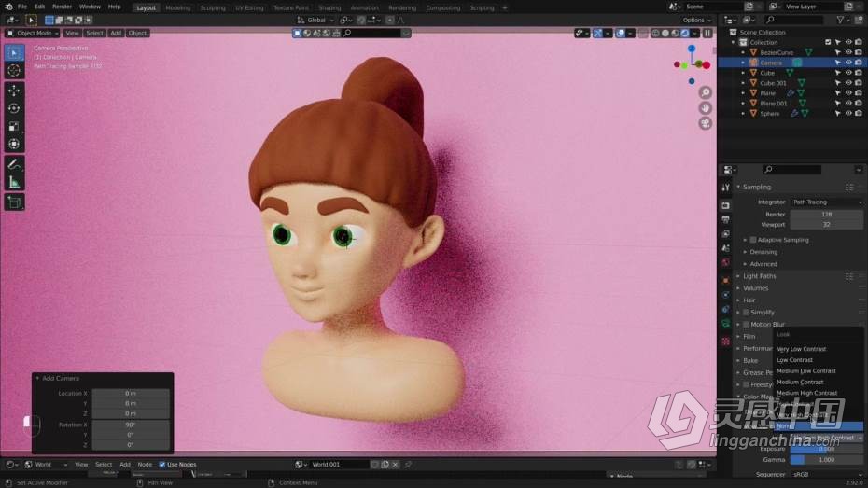Click the viewport zoom magnifier gizmo
The width and height of the screenshot is (868, 488).
point(706,92)
